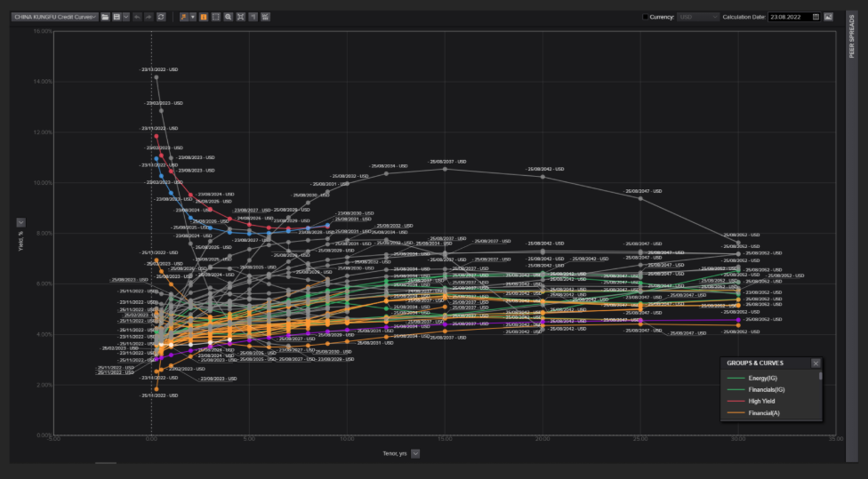The image size is (868, 479).
Task: Select the dashed rectangle selection tool
Action: pyautogui.click(x=216, y=17)
